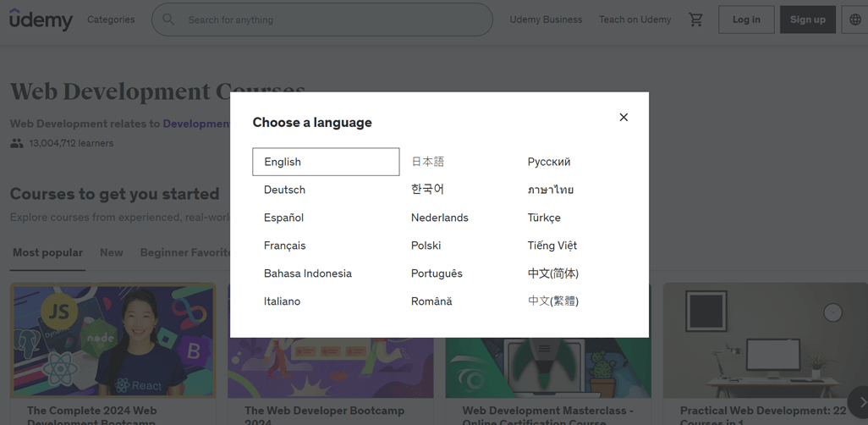The height and width of the screenshot is (425, 868).
Task: Open Web Development Masterclass title link
Action: point(548,417)
